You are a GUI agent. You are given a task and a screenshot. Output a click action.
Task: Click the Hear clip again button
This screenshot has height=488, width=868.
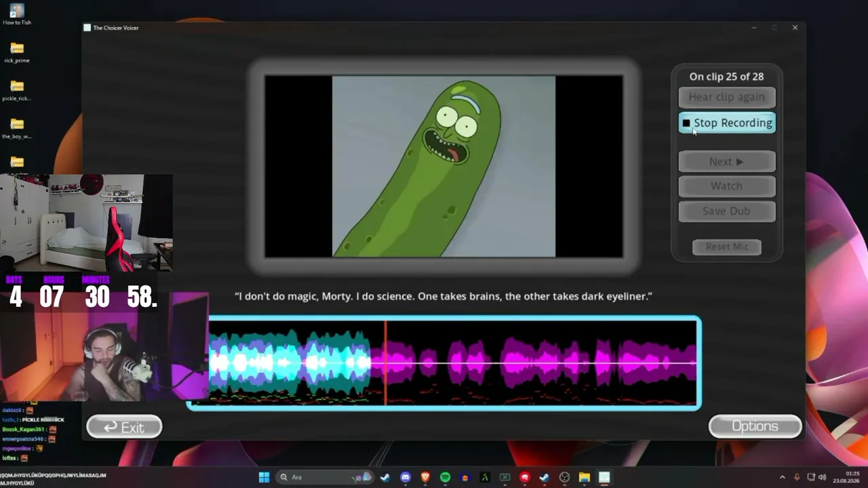coord(727,97)
